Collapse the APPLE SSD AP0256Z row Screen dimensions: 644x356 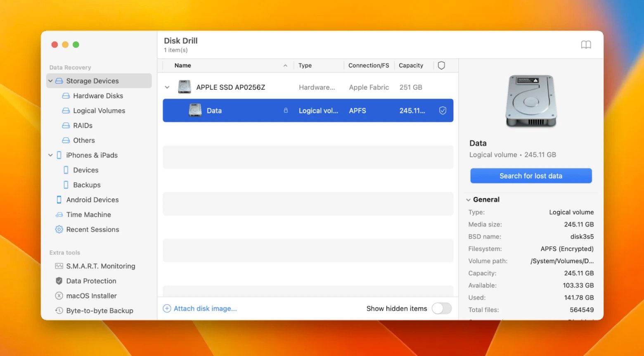(167, 87)
